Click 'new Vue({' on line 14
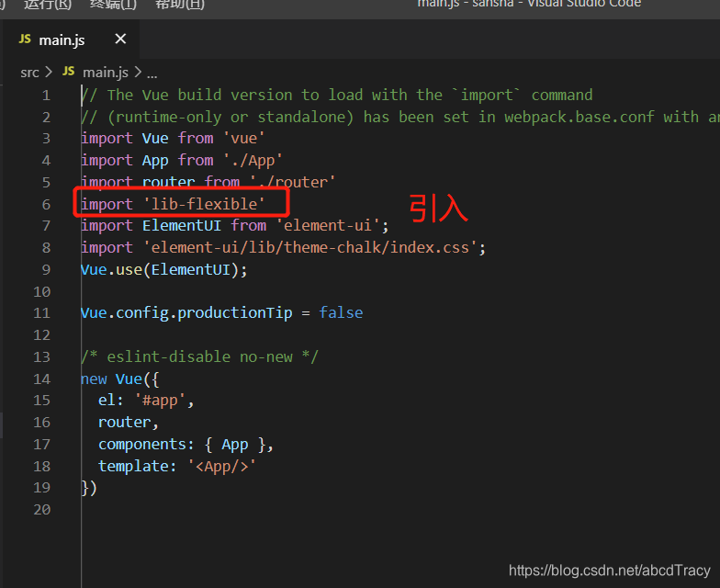The height and width of the screenshot is (588, 720). (x=119, y=379)
